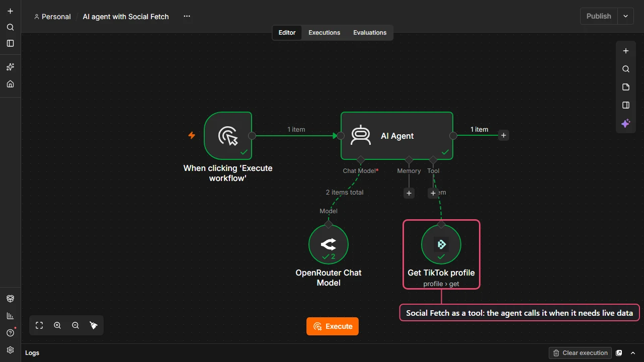The width and height of the screenshot is (644, 362).
Task: Click the orange lightning trigger icon
Action: [x=192, y=135]
